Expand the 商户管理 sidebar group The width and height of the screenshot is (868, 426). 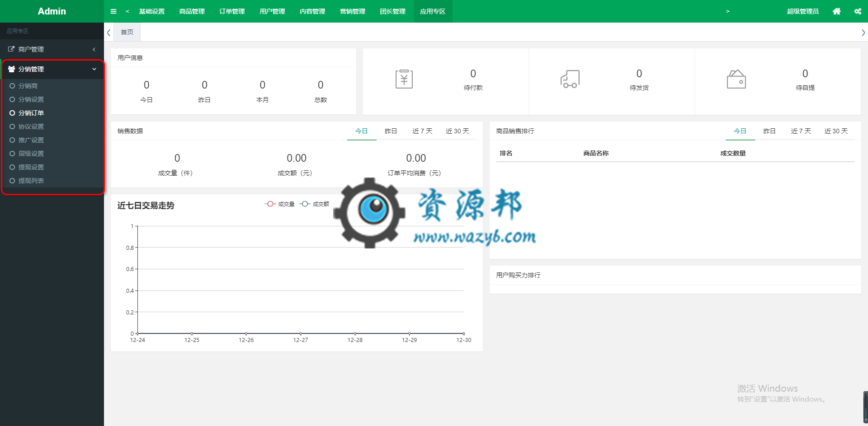(52, 49)
